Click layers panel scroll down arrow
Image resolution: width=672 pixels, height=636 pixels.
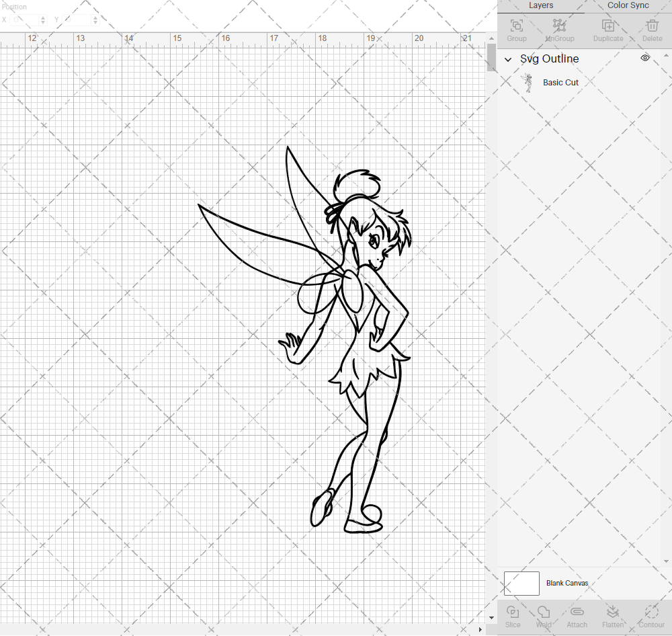(x=665, y=561)
